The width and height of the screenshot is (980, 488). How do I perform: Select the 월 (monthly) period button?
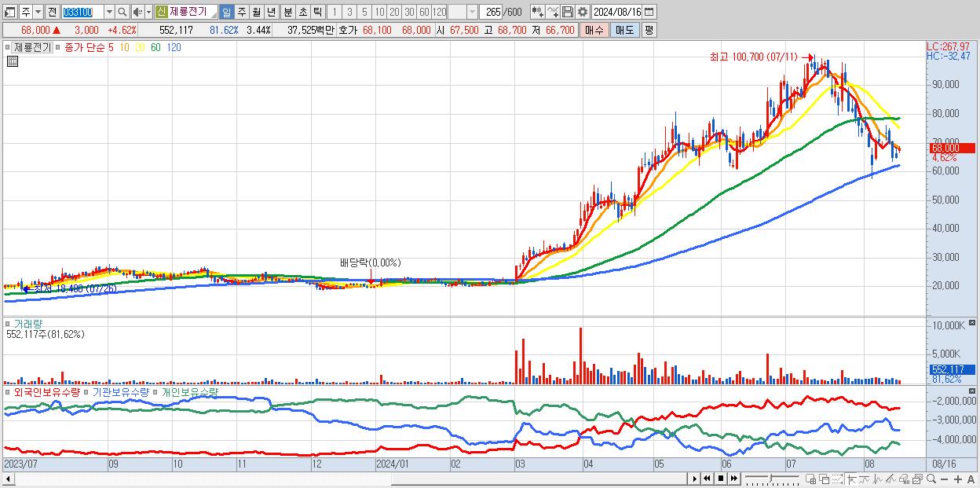pos(256,12)
